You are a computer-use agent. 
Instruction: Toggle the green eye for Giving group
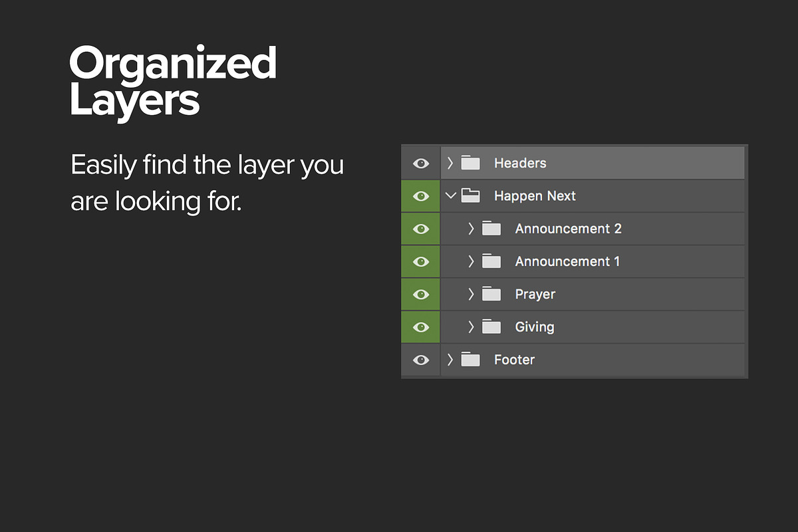coord(420,327)
